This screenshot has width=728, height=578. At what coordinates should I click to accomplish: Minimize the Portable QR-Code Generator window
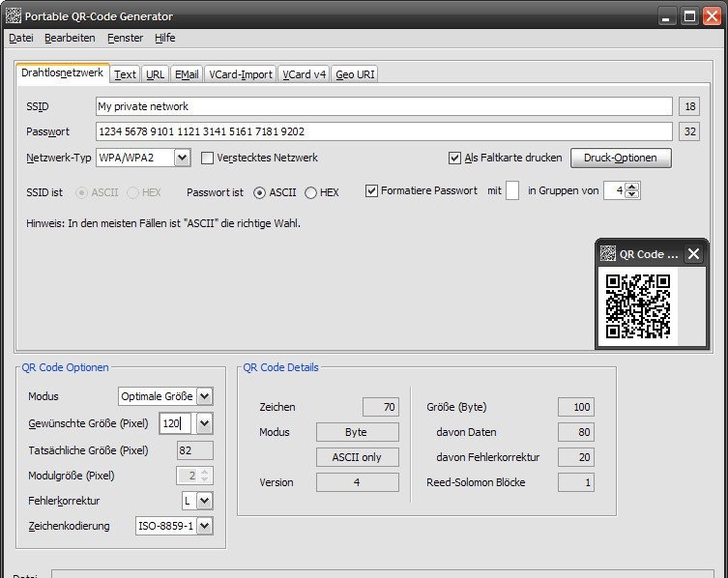[667, 16]
